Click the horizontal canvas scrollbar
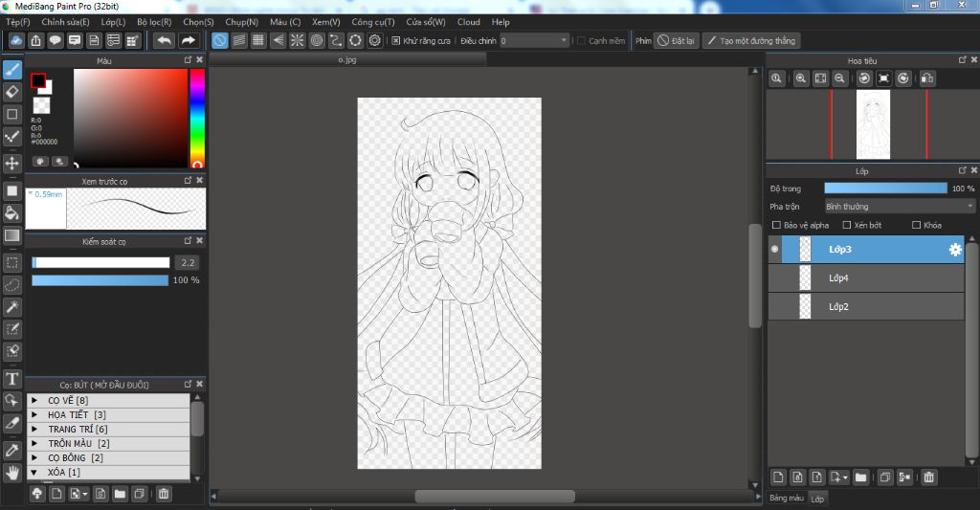Image resolution: width=980 pixels, height=510 pixels. (x=495, y=497)
